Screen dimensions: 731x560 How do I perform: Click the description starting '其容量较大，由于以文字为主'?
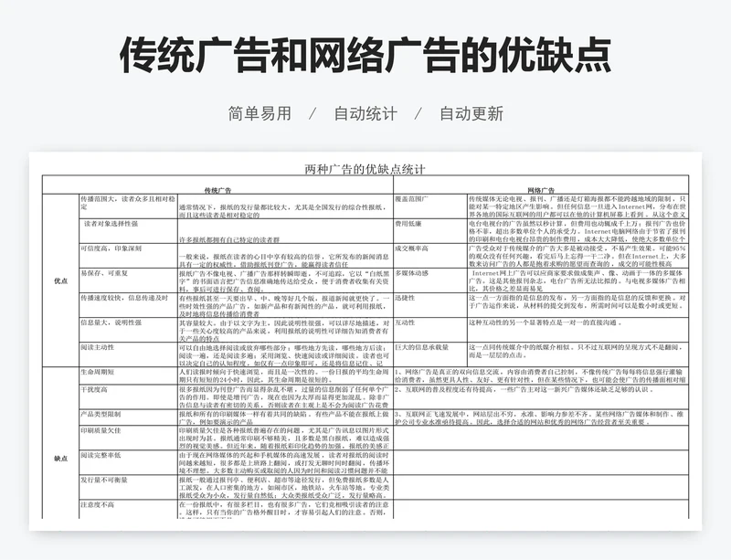coord(283,330)
